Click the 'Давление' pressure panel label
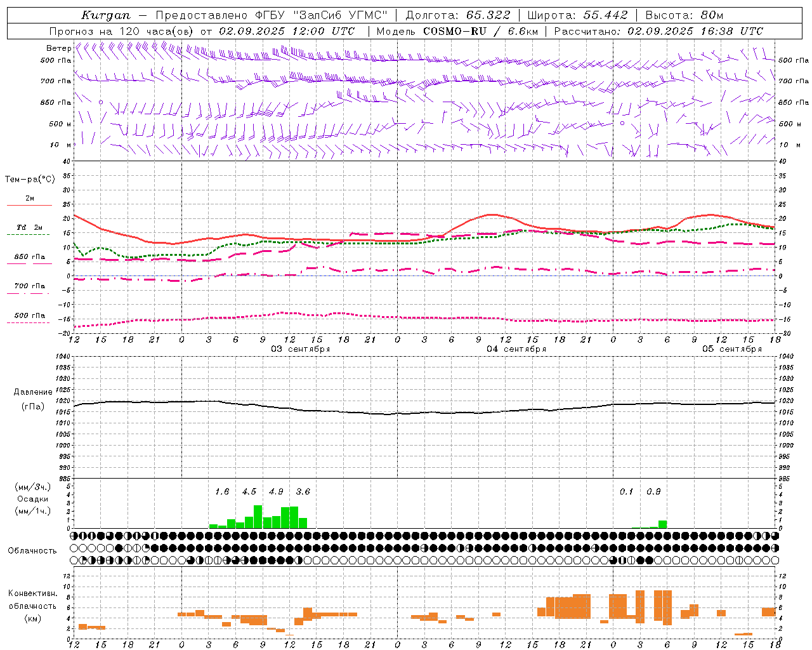812x650 pixels. click(32, 392)
